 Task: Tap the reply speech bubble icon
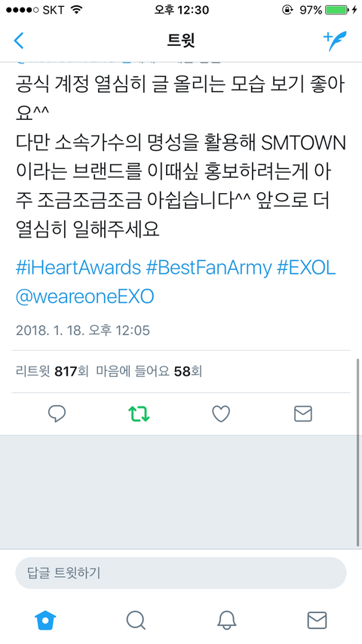pyautogui.click(x=57, y=413)
